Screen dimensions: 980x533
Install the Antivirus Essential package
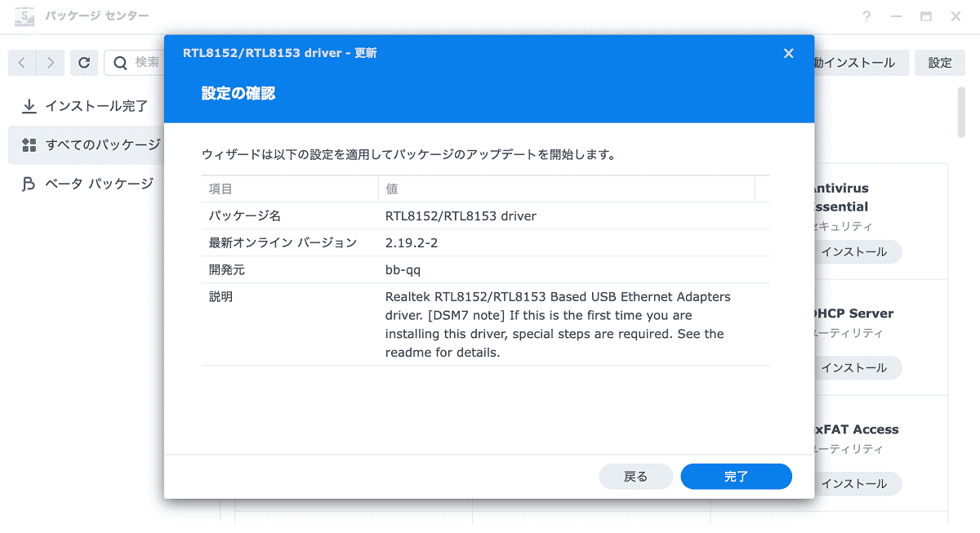point(856,251)
